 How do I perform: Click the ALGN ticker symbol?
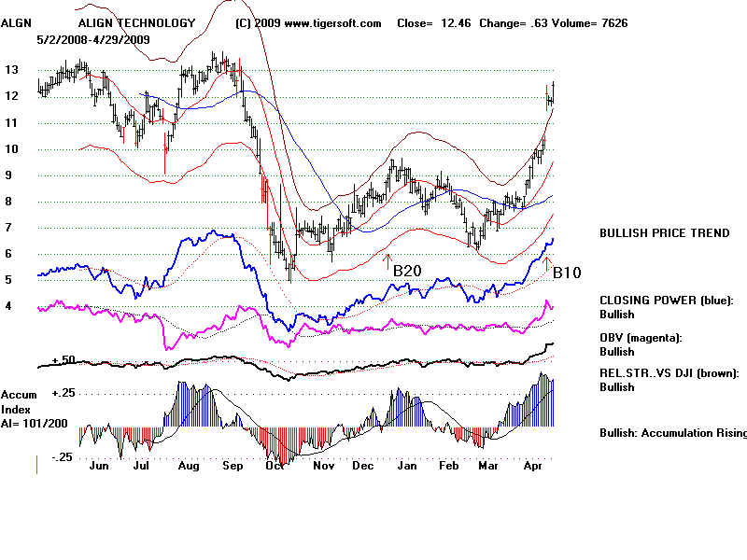(16, 22)
